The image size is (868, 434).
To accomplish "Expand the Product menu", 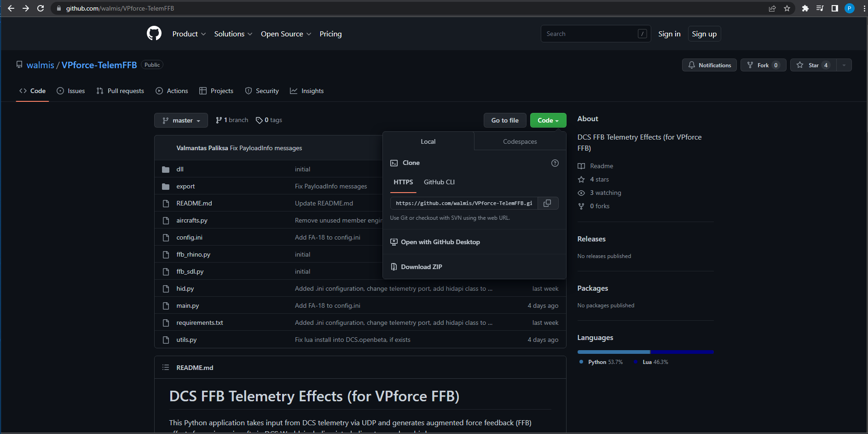I will pos(189,34).
